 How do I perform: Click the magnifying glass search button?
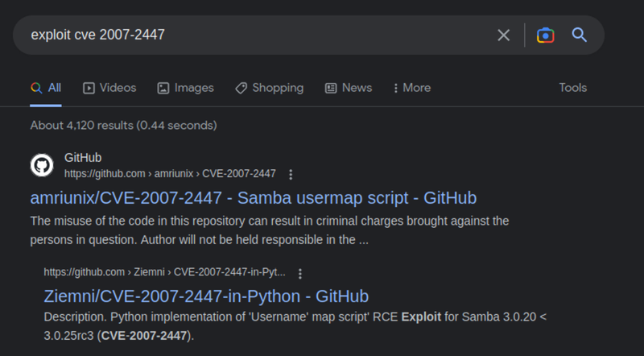pyautogui.click(x=579, y=35)
